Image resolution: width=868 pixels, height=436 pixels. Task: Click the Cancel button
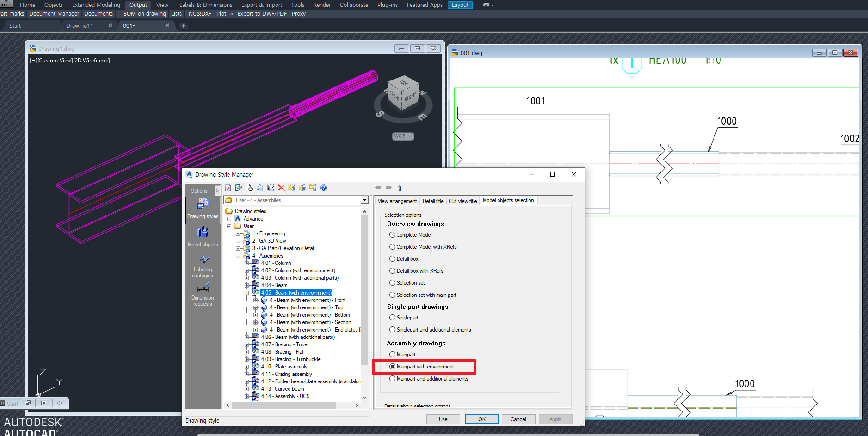click(518, 419)
